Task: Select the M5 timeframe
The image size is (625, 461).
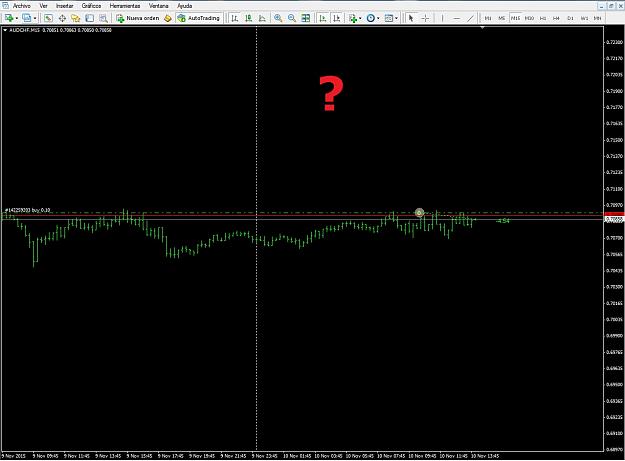Action: tap(502, 18)
